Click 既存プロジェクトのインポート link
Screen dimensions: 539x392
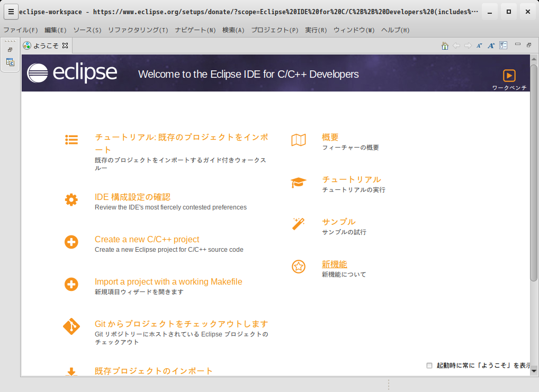154,371
